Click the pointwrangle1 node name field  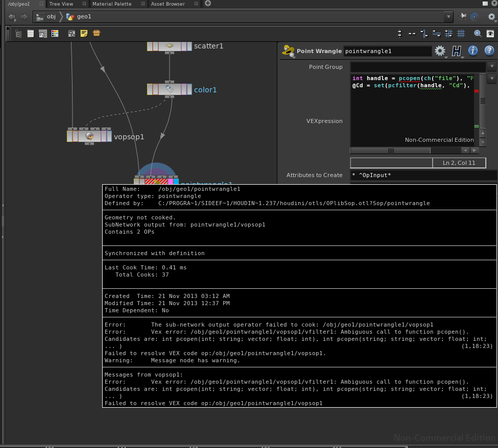coord(388,51)
